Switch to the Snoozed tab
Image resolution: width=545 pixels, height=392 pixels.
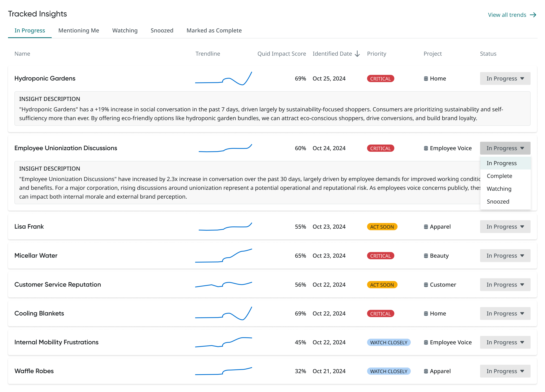tap(162, 30)
